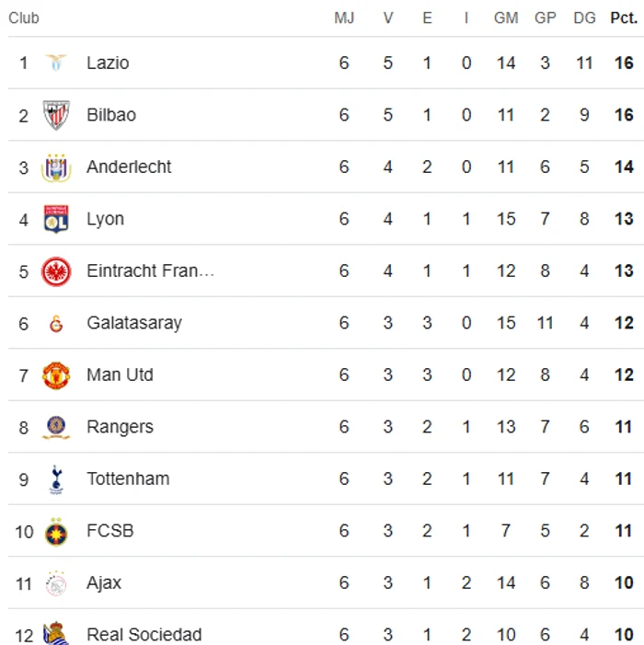Click the GM column header
This screenshot has height=645, width=644.
505,18
